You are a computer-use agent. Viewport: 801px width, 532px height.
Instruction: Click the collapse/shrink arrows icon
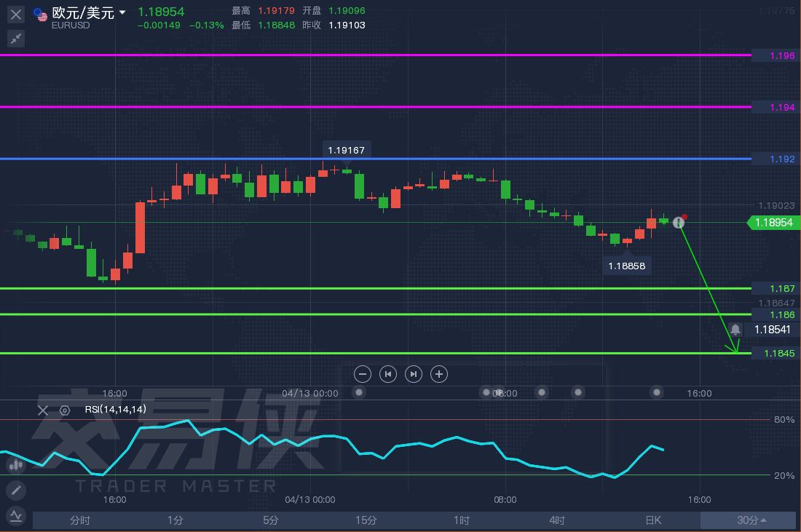pos(16,39)
